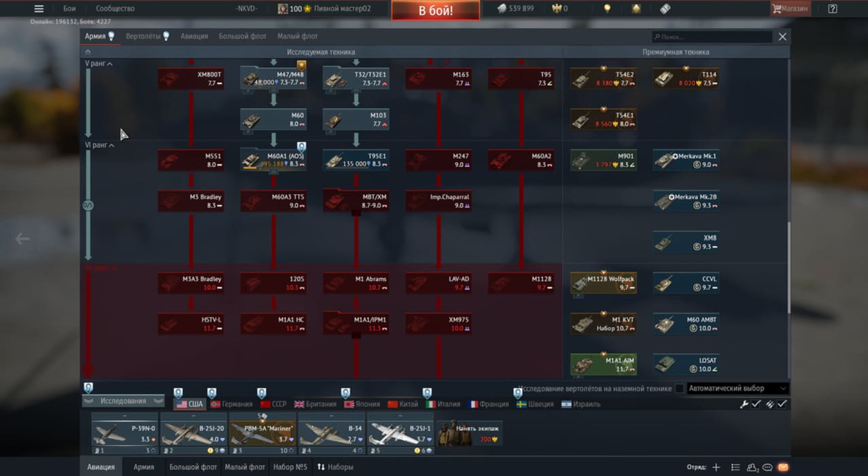Open the Автоматический выбор dropdown
Screen dimensions: 868x476
click(737, 388)
